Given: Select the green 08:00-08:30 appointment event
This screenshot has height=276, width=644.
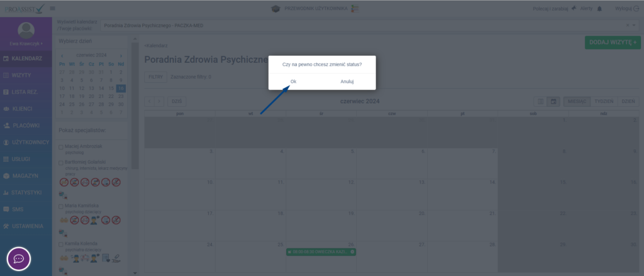Looking at the screenshot, I should pos(321,251).
